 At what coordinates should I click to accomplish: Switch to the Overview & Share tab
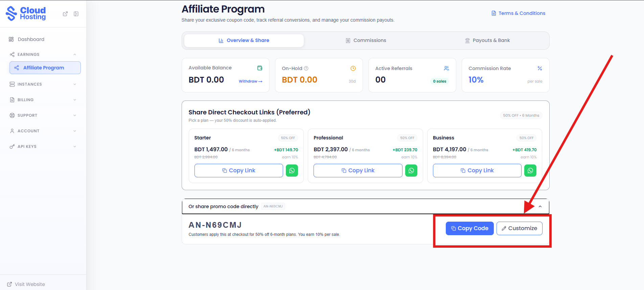[x=244, y=41]
